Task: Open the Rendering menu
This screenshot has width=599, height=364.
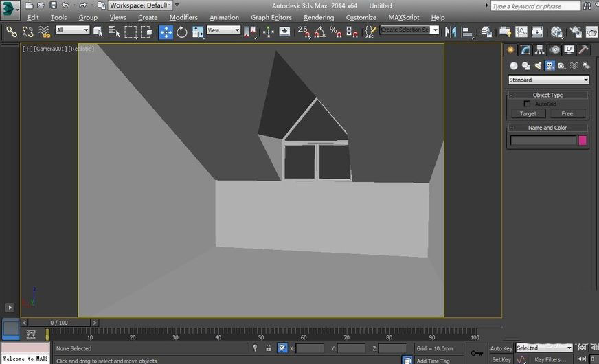Action: pos(319,17)
